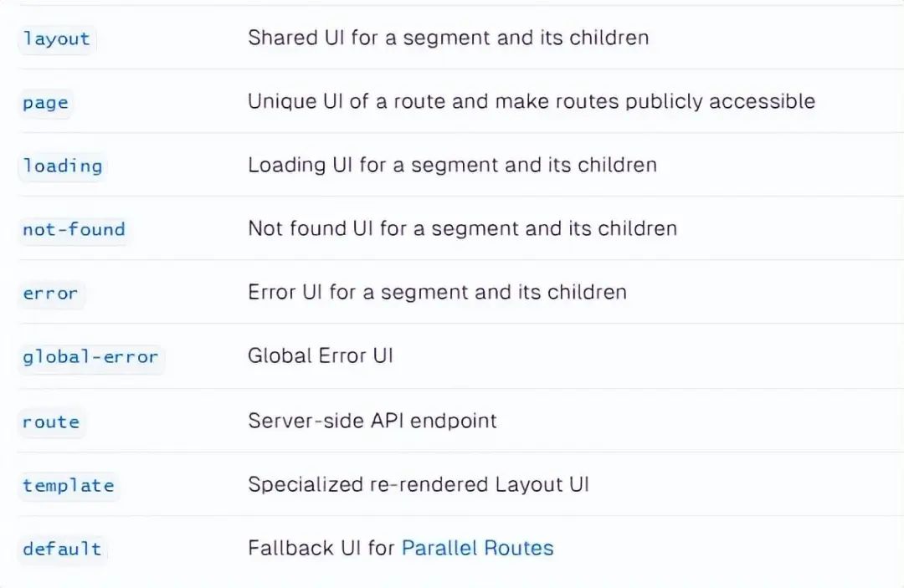Click the 'Error UI for a segment' text
Viewport: 904px width, 588px height.
coord(437,292)
